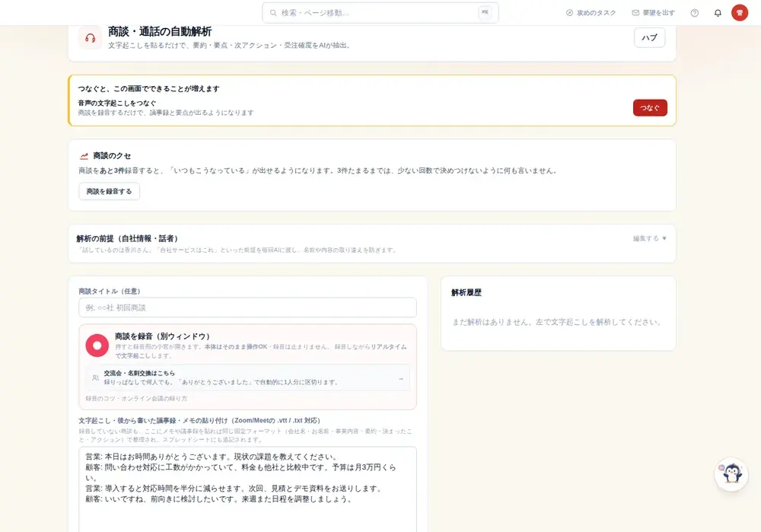Open the red user avatar menu

click(740, 13)
